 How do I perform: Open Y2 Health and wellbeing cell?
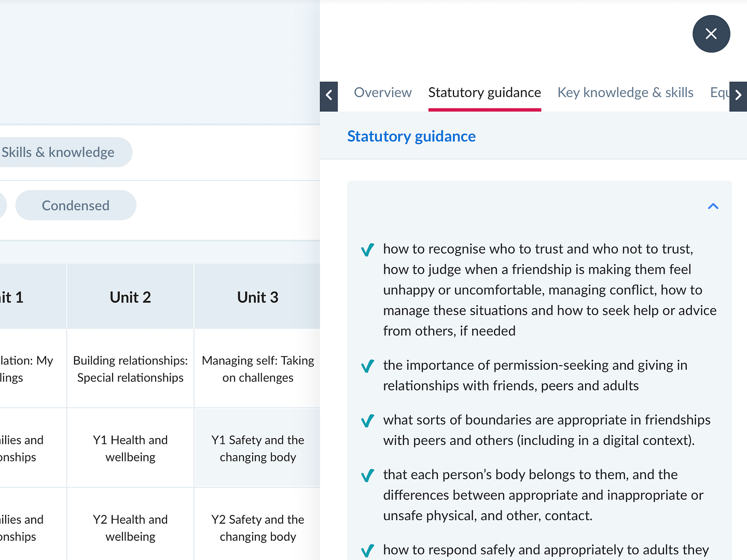[130, 528]
